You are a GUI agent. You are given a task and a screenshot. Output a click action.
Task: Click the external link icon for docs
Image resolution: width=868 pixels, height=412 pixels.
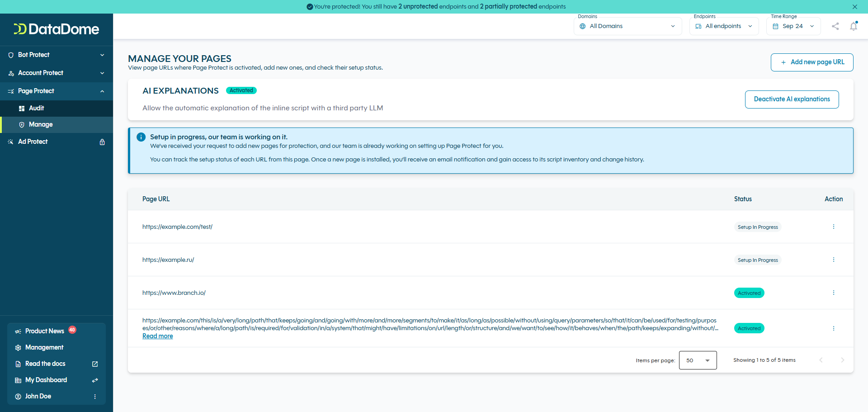(95, 364)
